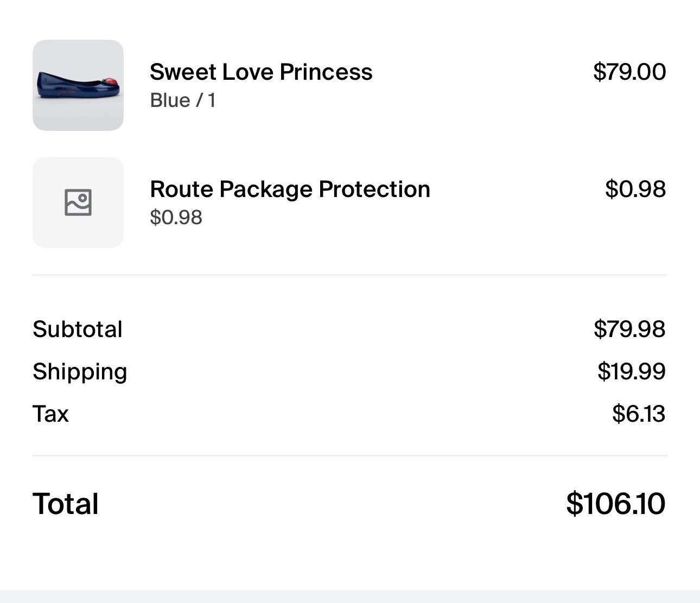Click the Route Package Protection placeholder tile
700x603 pixels.
[78, 202]
